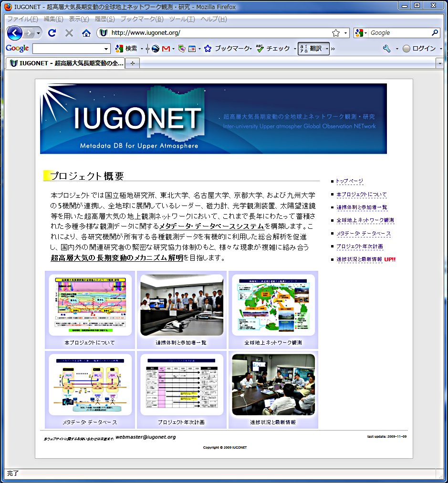448x483 pixels.
Task: Open the search engine selector dropdown
Action: pos(361,32)
